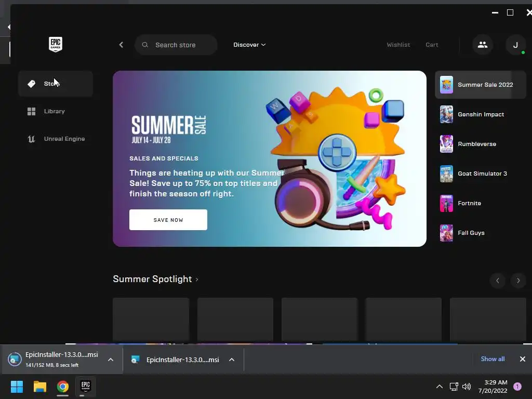This screenshot has width=532, height=399.
Task: Open the clock and date in taskbar
Action: coord(493,387)
